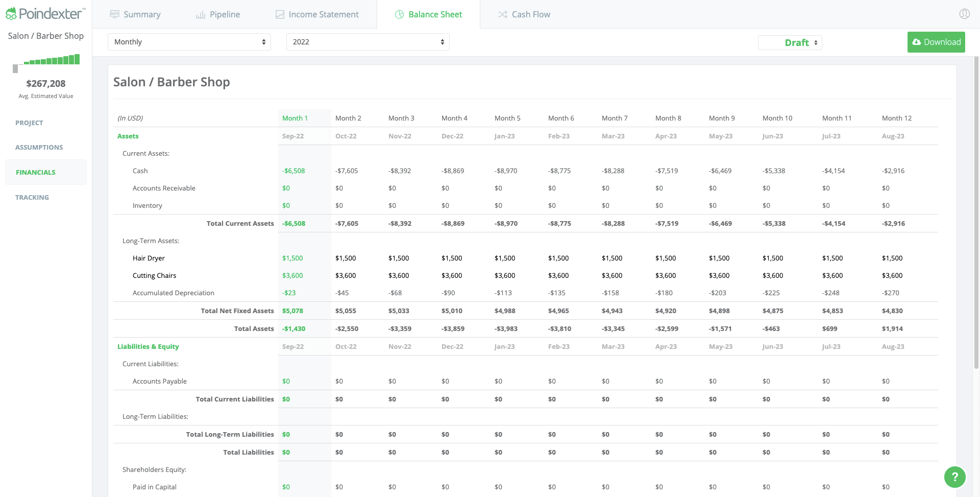This screenshot has height=497, width=980.
Task: Click the cloud icon on Download
Action: click(917, 42)
